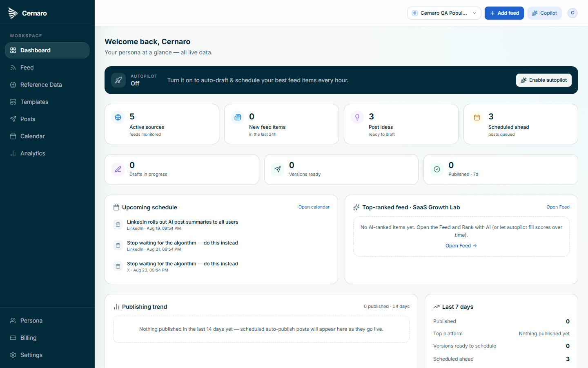Click the Reference Data globe icon
This screenshot has height=368, width=588.
click(x=13, y=85)
